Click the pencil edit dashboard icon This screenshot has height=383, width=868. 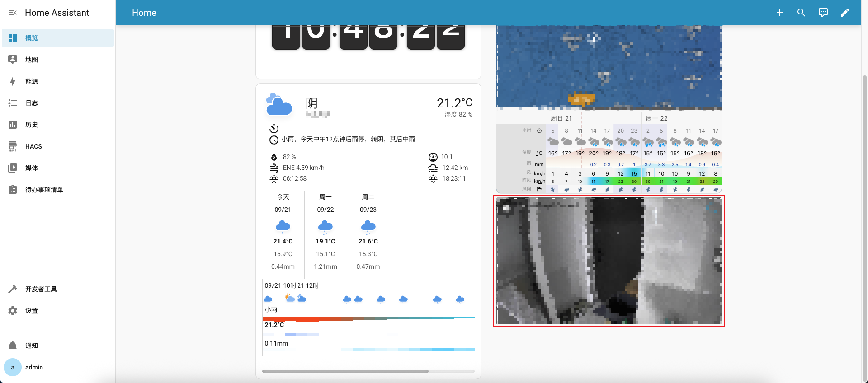[844, 13]
